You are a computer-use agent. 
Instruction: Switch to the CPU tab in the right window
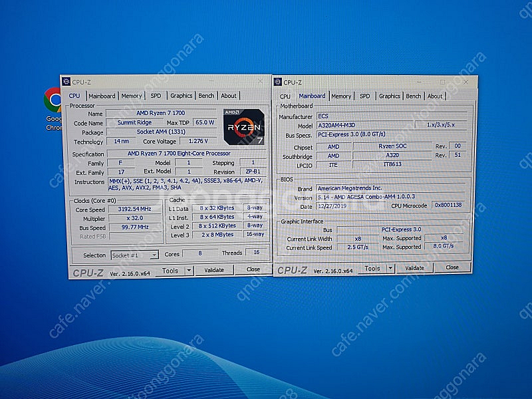point(285,96)
